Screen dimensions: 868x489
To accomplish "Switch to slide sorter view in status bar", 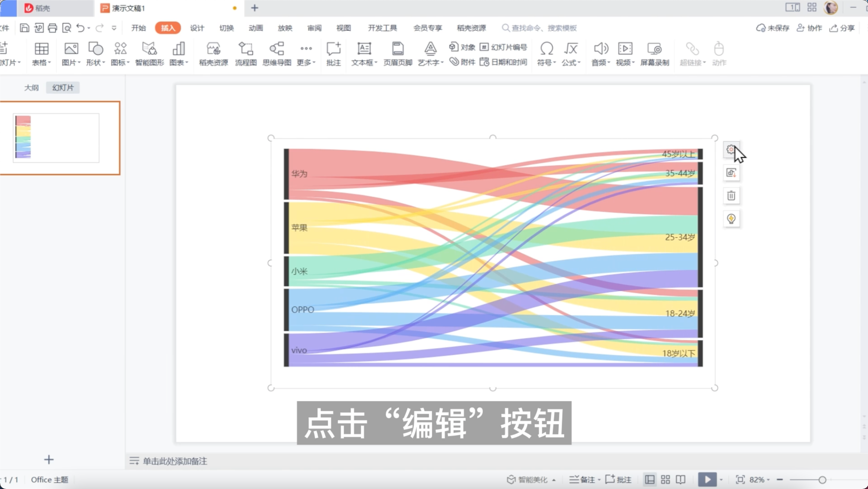I will (666, 479).
